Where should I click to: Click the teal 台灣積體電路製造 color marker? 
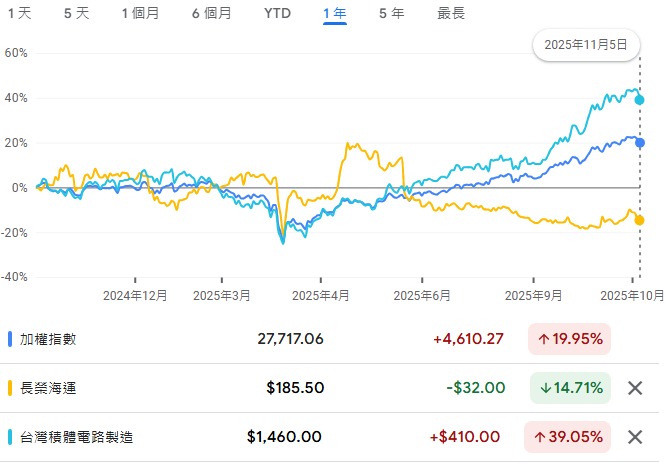(10, 437)
